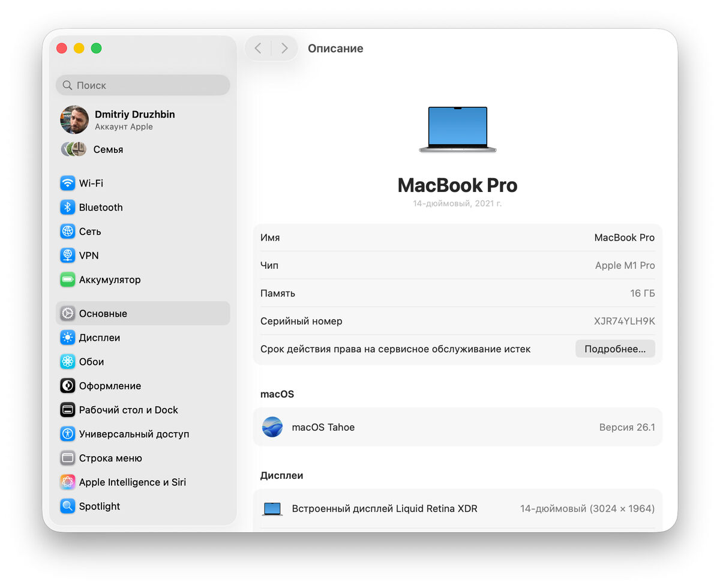Click Встроенный дисплей Liquid Retina XDR text
The image size is (720, 588).
point(385,509)
